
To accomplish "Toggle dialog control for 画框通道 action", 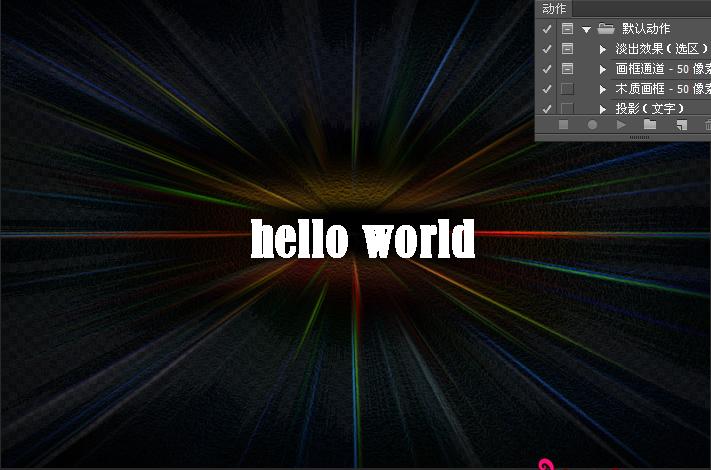I will [567, 68].
